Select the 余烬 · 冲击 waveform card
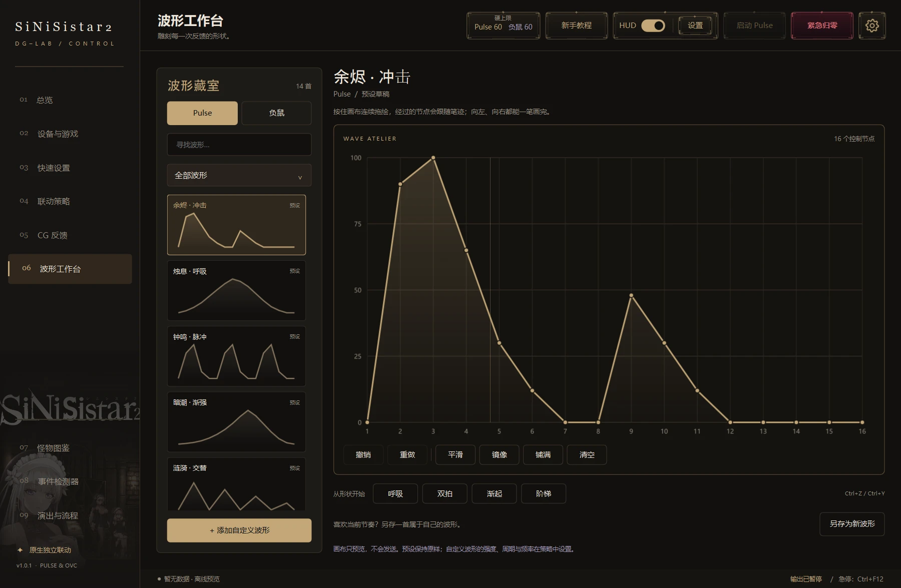Viewport: 901px width, 588px height. [236, 225]
